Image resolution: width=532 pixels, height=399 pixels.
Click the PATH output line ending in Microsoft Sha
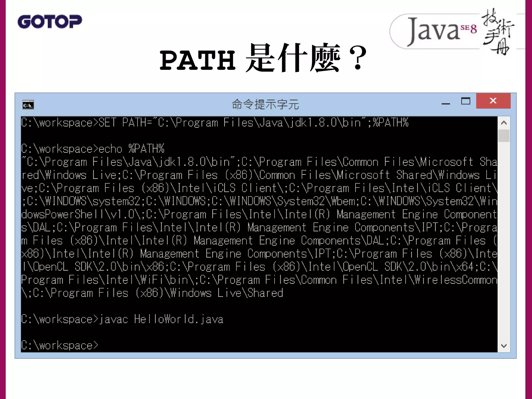point(259,162)
